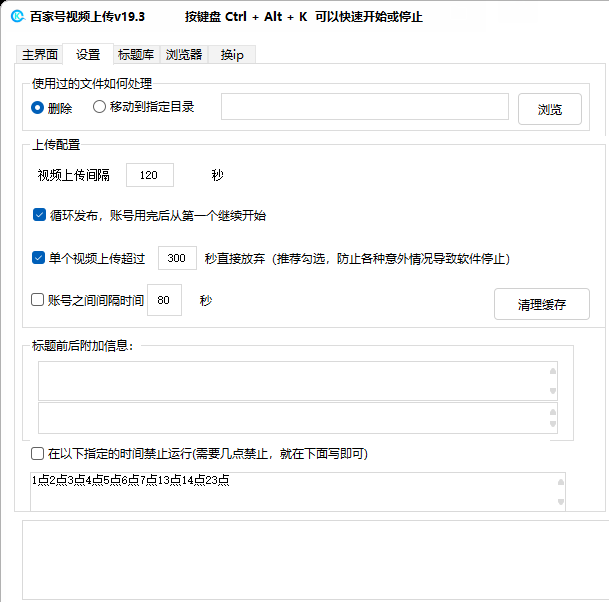This screenshot has height=602, width=609.
Task: Click the first title prefix text box
Action: 298,381
